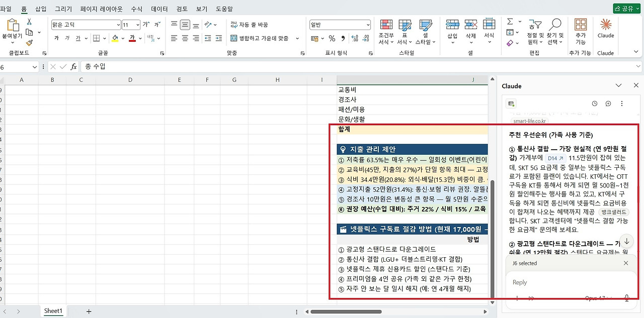Open Conditional Formatting (조건부 서식) dropdown
Screen dimensions: 644x318
click(386, 32)
